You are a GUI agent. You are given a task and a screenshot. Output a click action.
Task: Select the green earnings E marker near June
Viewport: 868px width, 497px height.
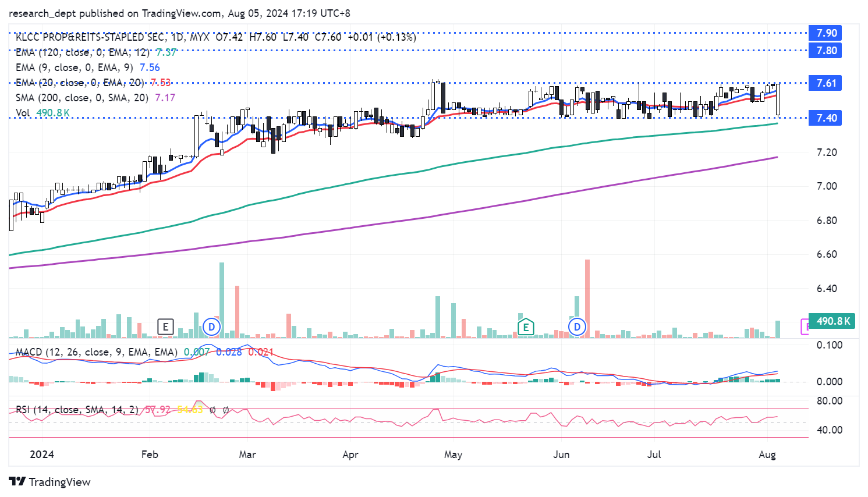(526, 326)
